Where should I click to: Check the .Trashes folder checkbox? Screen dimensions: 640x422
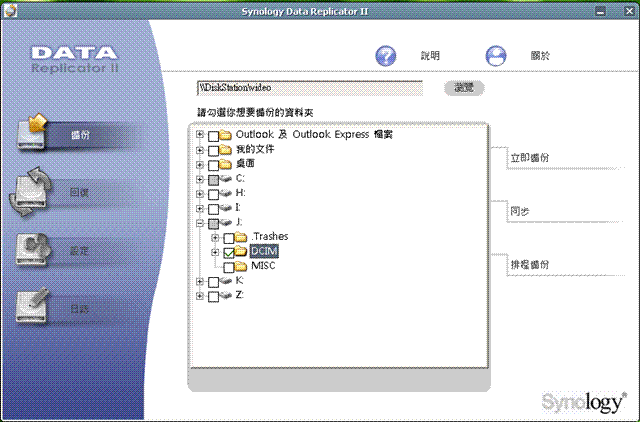click(x=229, y=238)
